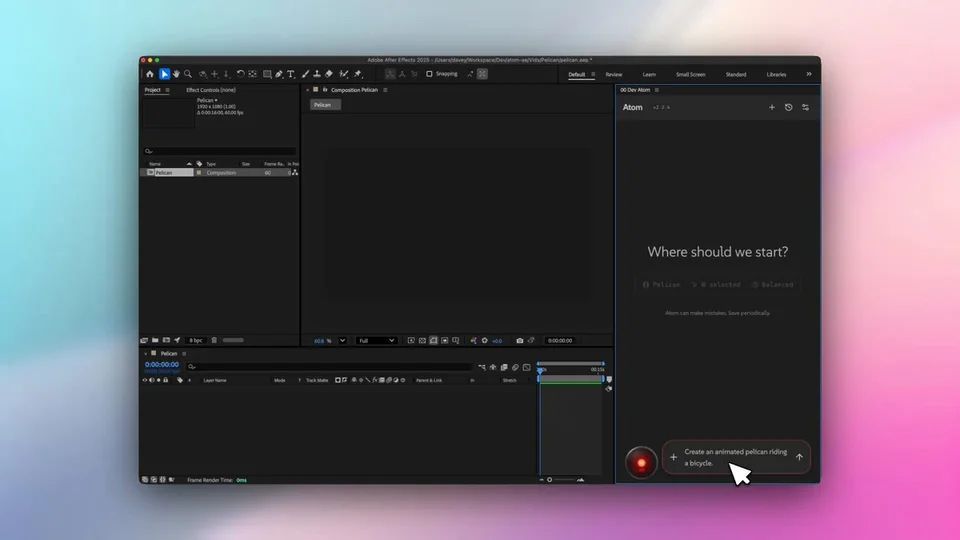
Task: Take a snapshot with camera icon
Action: 520,340
